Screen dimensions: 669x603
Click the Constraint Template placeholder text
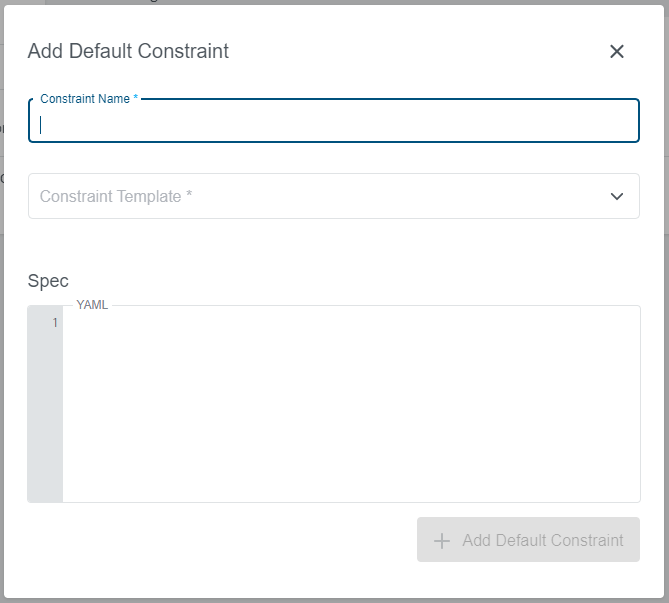pyautogui.click(x=116, y=196)
